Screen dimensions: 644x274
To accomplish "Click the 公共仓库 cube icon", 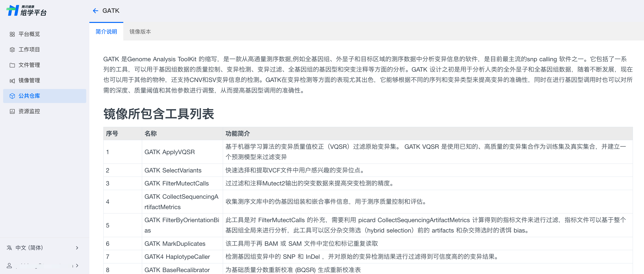I will (12, 96).
